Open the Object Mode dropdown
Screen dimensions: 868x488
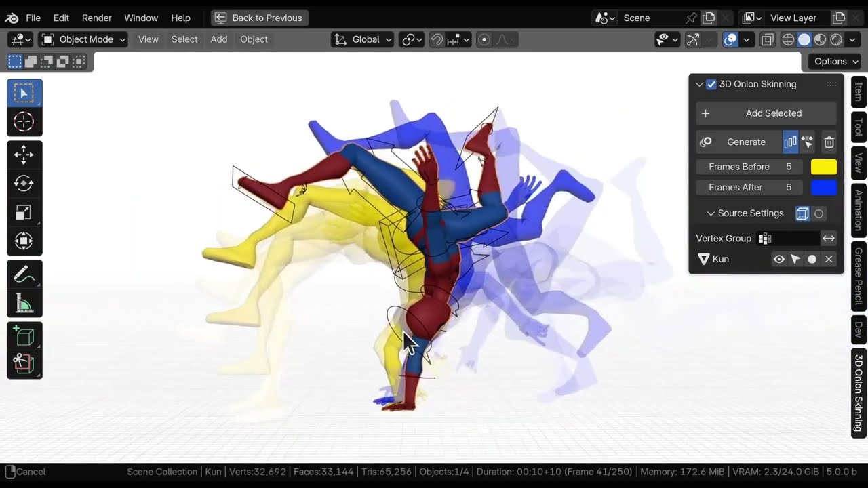tap(83, 40)
